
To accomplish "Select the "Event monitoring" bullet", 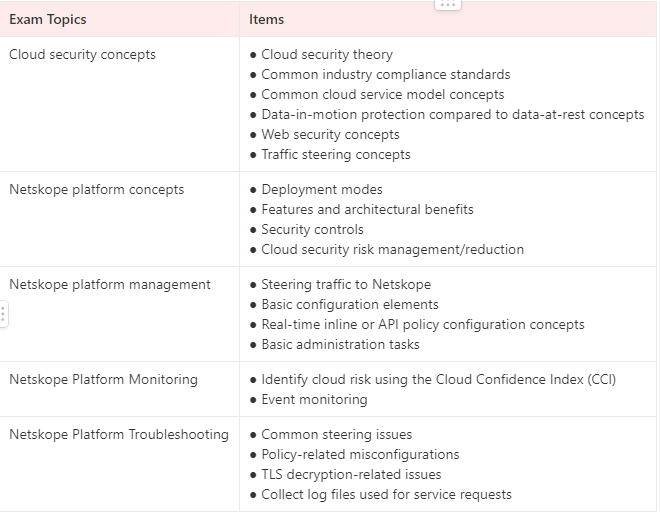I will 314,400.
